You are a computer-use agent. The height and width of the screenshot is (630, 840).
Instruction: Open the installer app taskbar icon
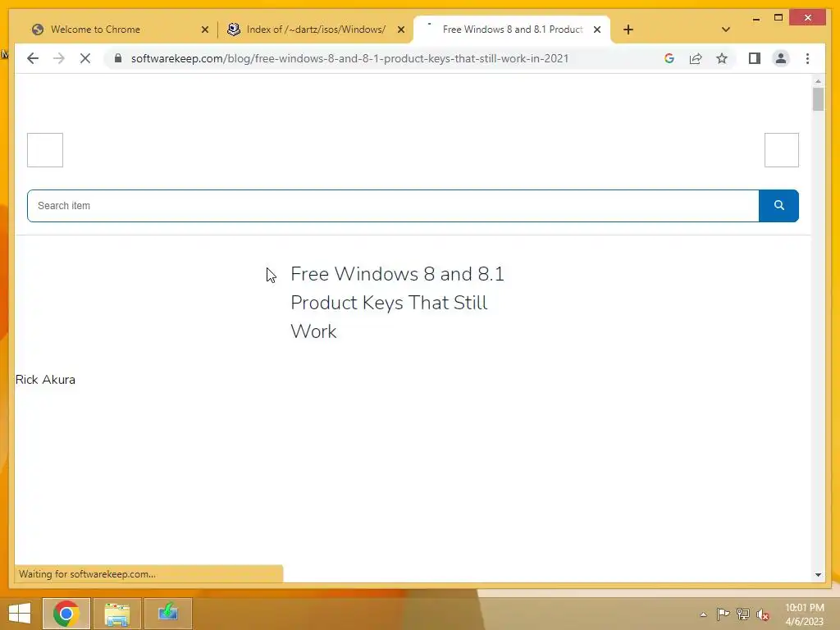(x=168, y=614)
